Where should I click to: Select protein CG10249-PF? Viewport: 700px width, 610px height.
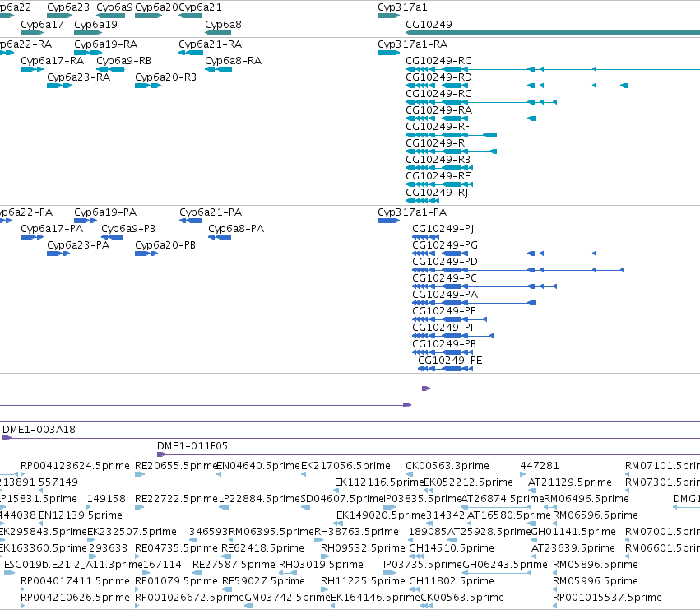[443, 311]
